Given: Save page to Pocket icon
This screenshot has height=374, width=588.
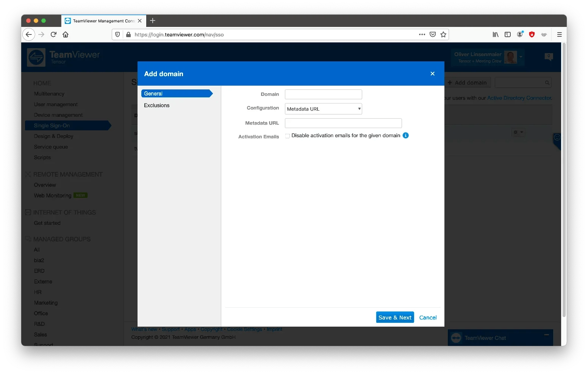Looking at the screenshot, I should point(432,34).
